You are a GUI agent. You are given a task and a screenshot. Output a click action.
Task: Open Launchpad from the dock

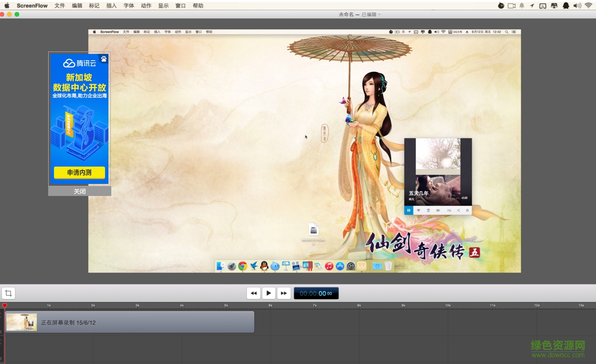[232, 265]
